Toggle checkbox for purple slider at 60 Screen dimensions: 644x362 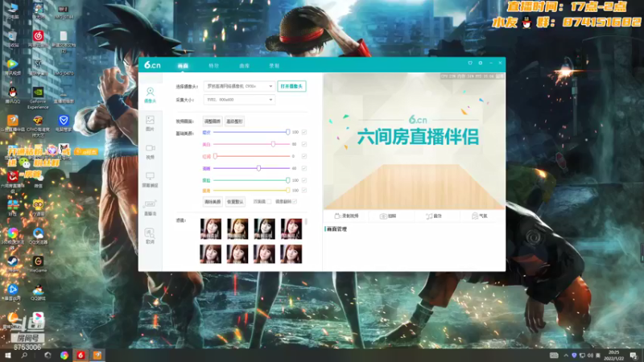coord(304,168)
